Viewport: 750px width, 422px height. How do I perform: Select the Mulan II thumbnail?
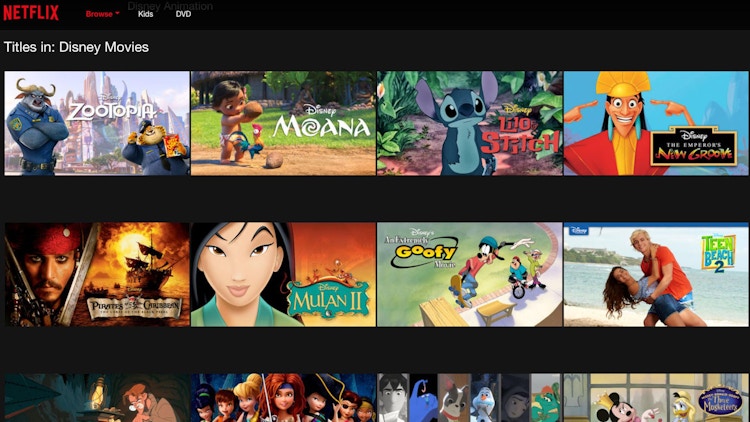(x=283, y=275)
